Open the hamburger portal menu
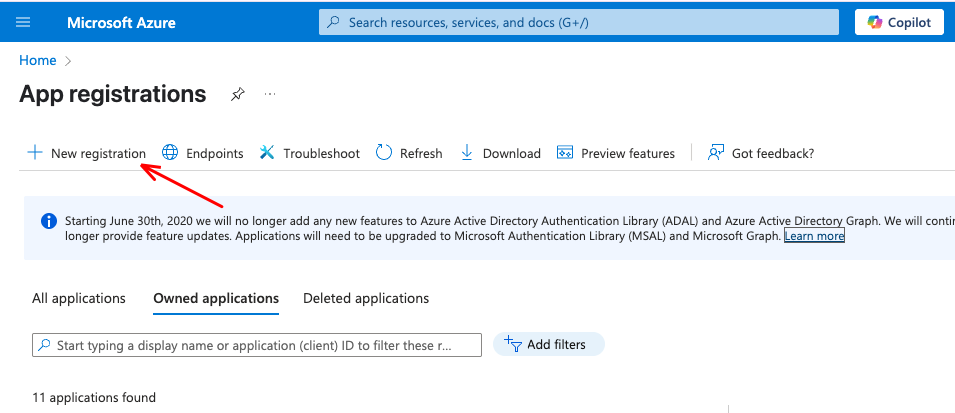 23,22
